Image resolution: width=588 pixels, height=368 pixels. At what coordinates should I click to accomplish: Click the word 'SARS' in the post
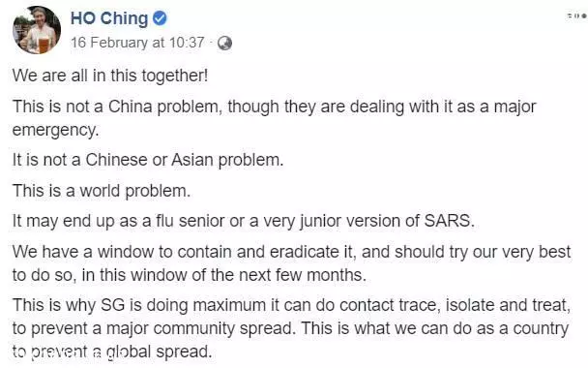pyautogui.click(x=447, y=221)
